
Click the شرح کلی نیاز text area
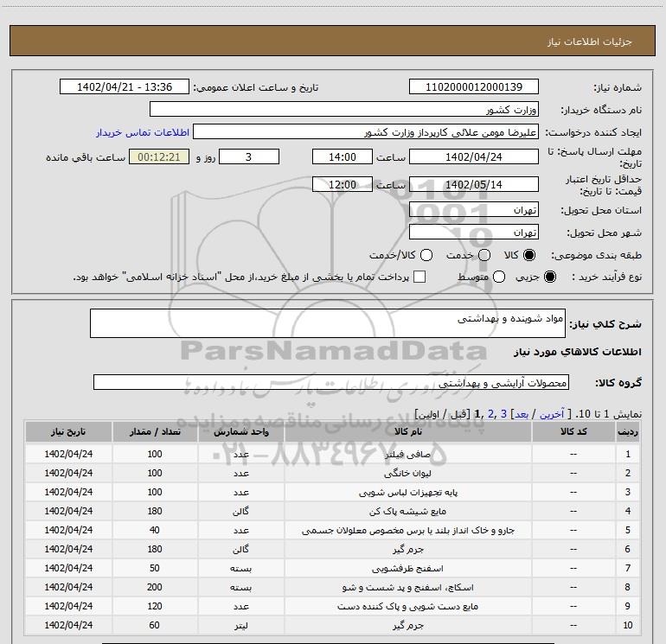pos(328,323)
